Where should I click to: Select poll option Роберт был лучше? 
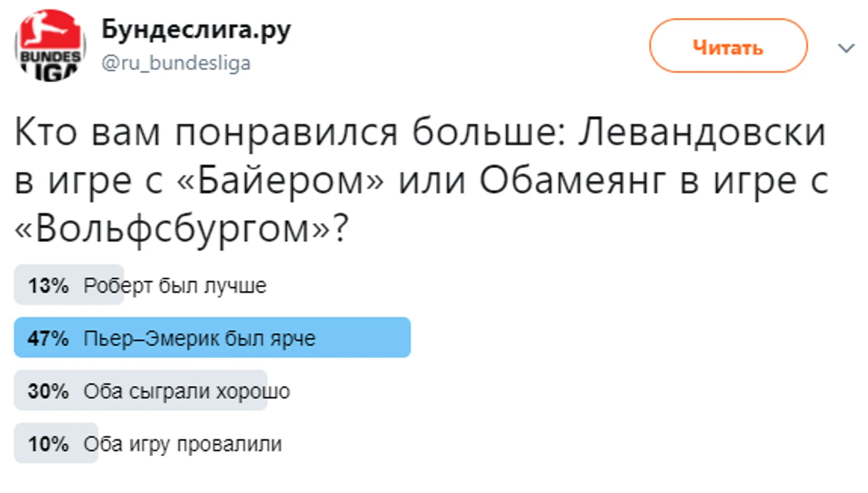click(175, 286)
